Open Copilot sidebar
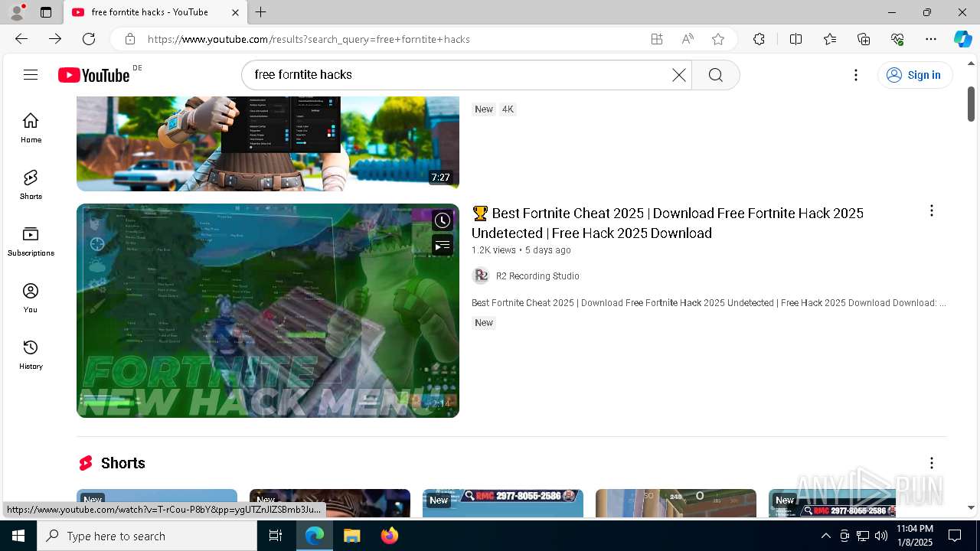 tap(962, 39)
